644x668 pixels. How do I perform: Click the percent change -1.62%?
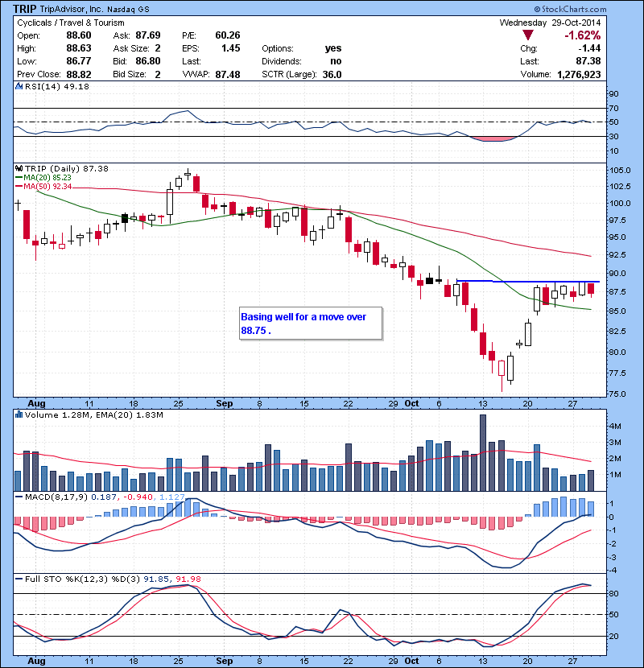click(x=582, y=35)
